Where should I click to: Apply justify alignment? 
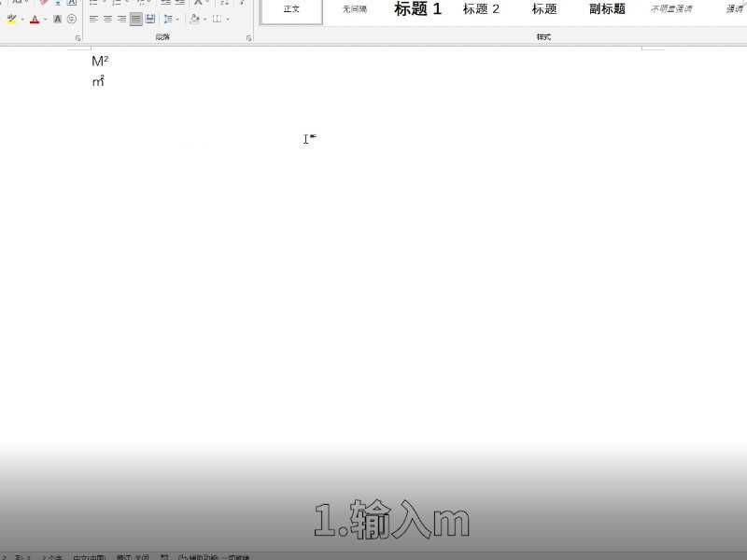tap(135, 18)
